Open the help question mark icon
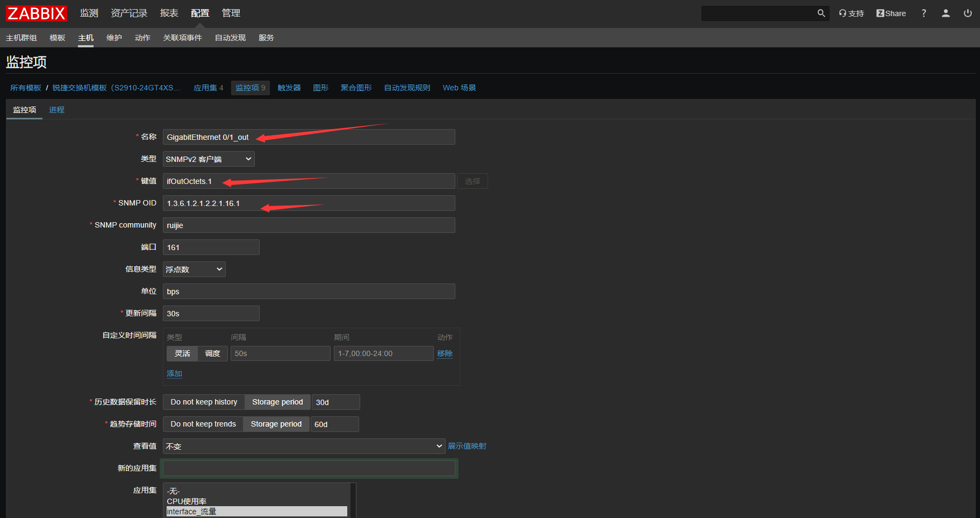The width and height of the screenshot is (980, 518). [924, 13]
